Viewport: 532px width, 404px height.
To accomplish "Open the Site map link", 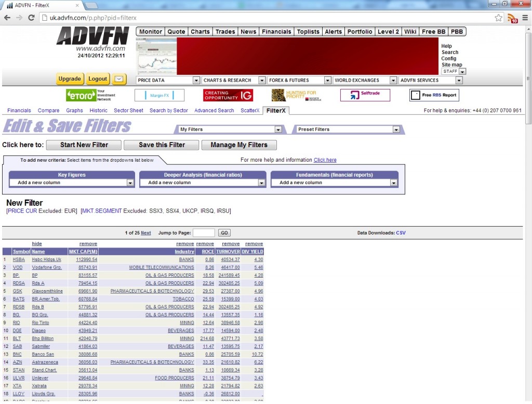I will coord(451,65).
